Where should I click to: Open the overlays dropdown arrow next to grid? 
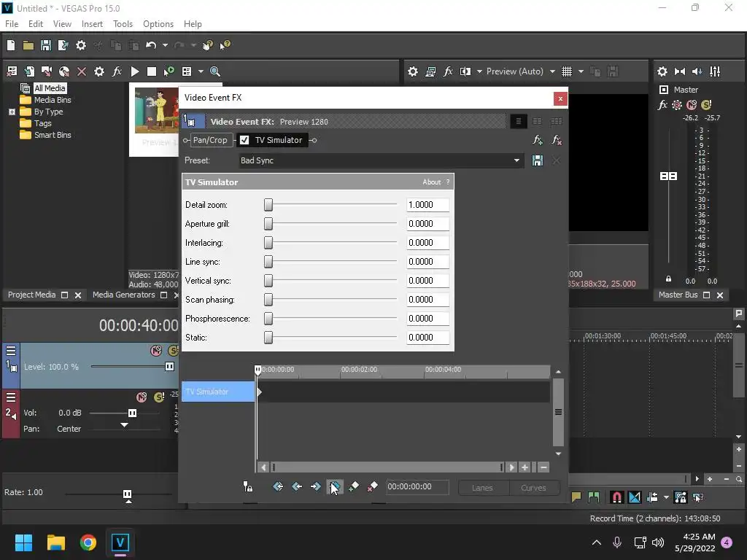[581, 71]
